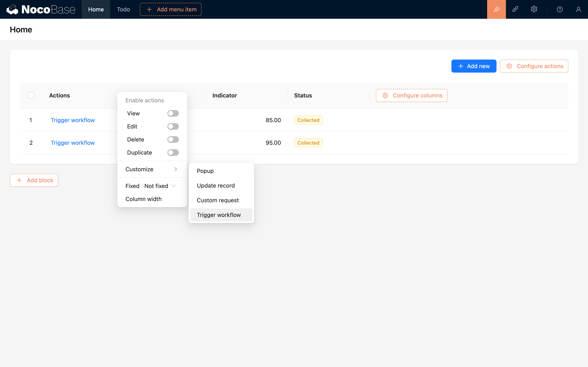
Task: Open the plugin manager plug icon
Action: coord(515,9)
